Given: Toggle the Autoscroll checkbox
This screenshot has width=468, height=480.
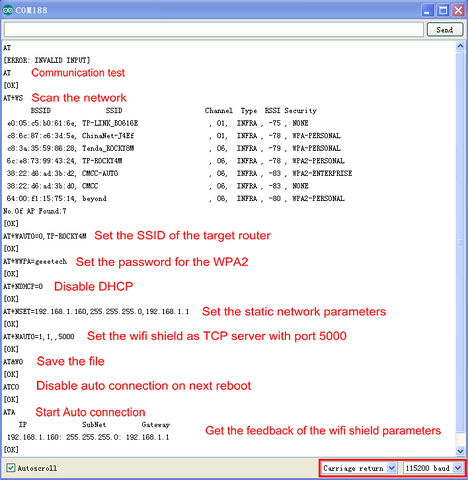Looking at the screenshot, I should (10, 468).
